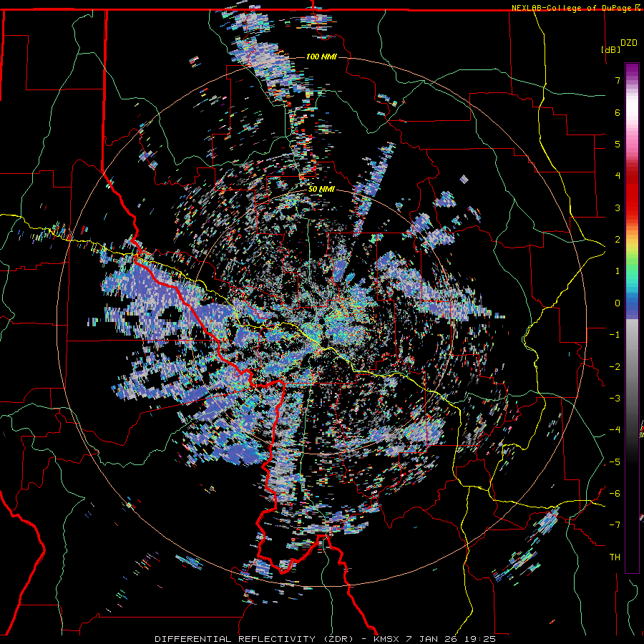Click the scale value -6
This screenshot has width=644, height=644.
615,493
